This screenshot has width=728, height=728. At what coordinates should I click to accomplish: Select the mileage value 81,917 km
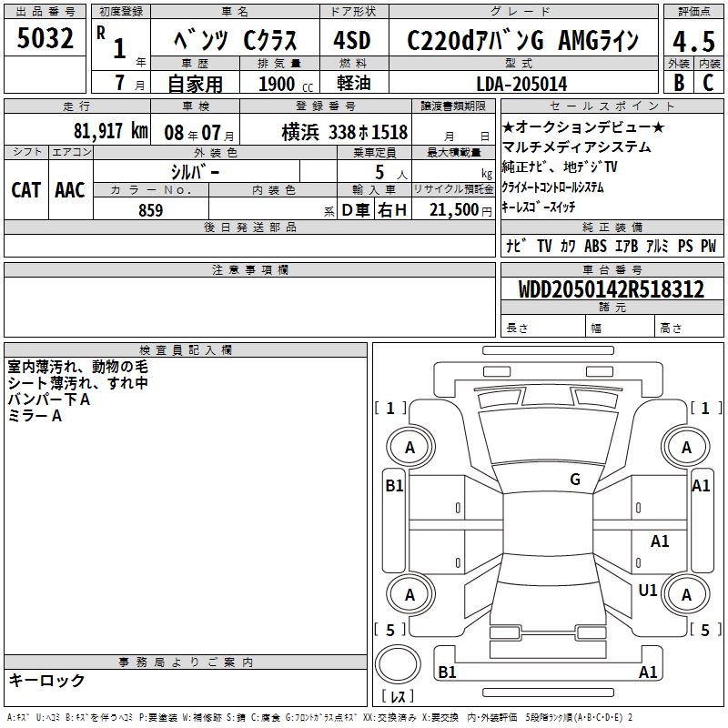[x=111, y=130]
